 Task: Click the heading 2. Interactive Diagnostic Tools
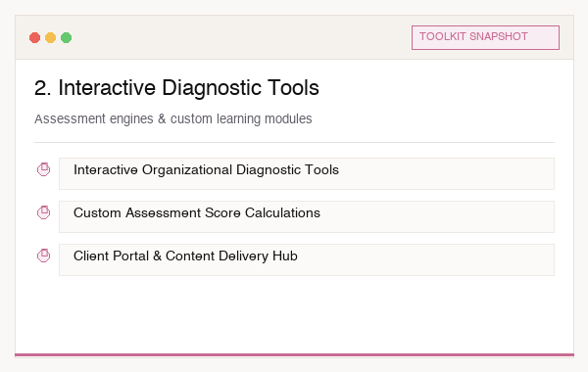176,88
